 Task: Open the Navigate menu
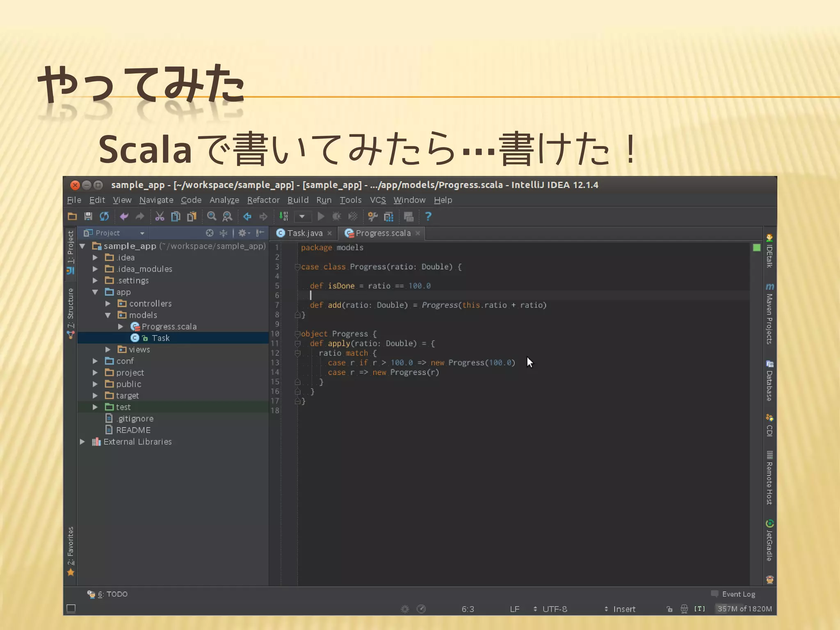click(156, 200)
